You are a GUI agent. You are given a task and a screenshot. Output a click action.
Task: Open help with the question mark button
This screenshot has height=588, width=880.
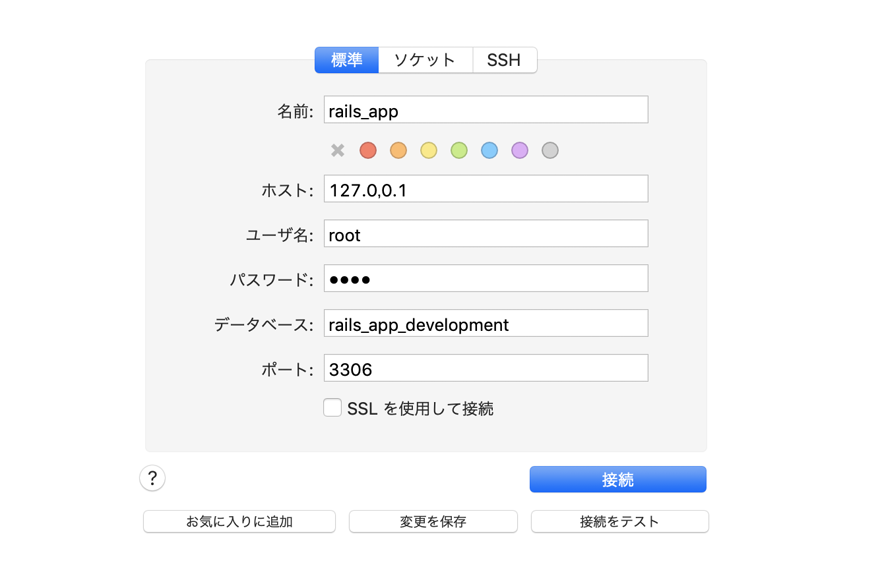pos(152,478)
